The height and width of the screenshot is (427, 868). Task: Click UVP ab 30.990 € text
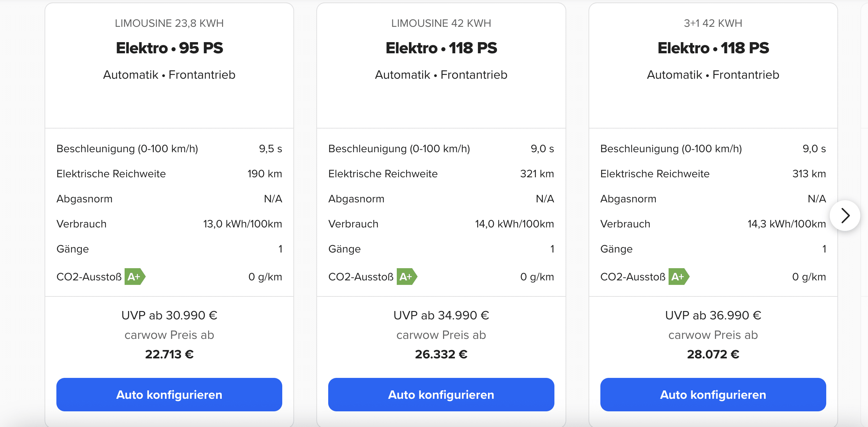(169, 315)
